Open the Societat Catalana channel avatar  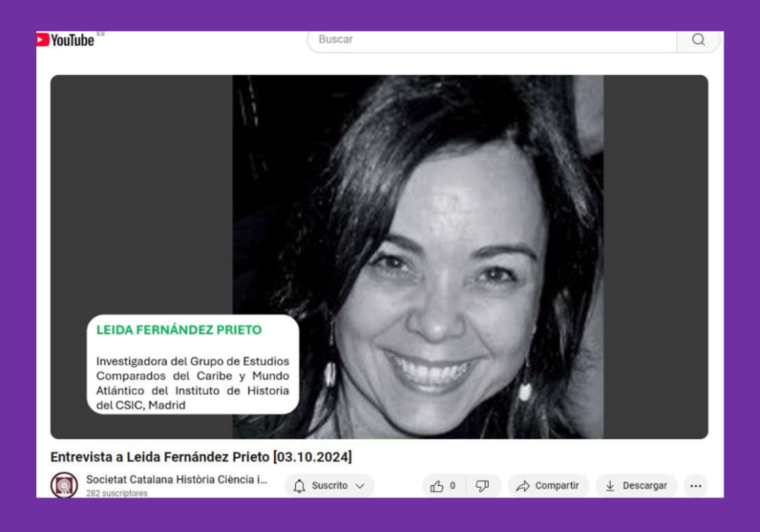click(x=64, y=485)
